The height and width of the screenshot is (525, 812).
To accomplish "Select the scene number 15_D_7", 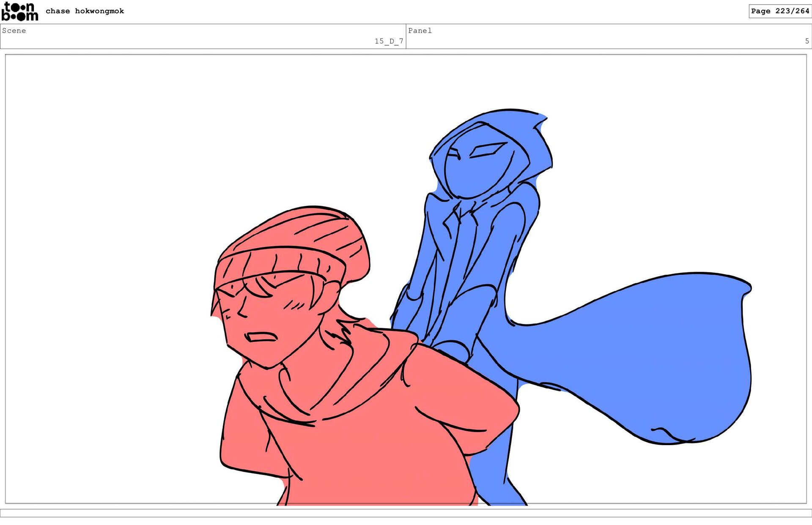I will (x=389, y=41).
